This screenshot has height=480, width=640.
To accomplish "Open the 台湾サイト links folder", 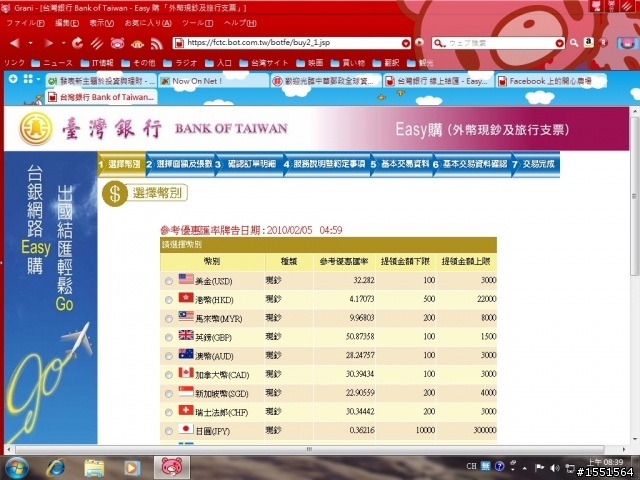I will click(264, 63).
